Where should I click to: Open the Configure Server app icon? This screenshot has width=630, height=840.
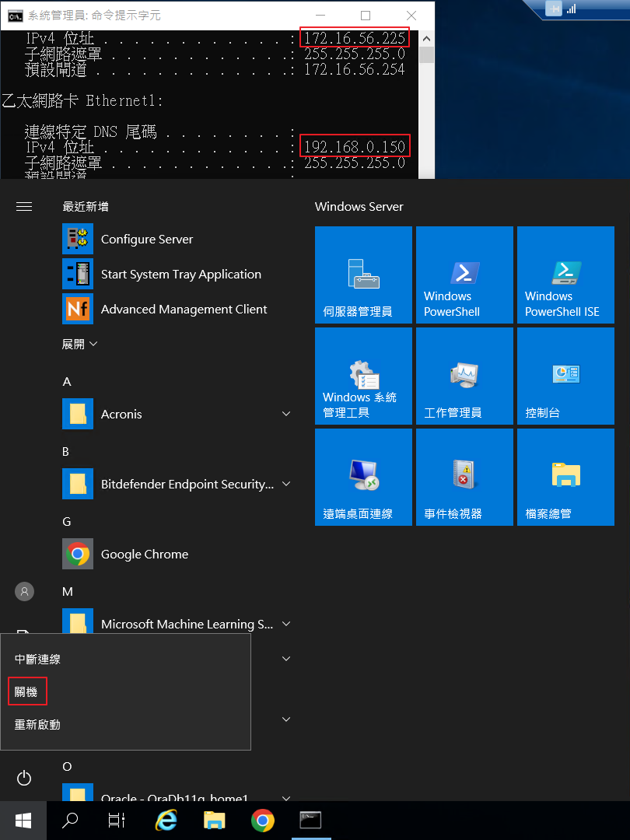point(78,239)
